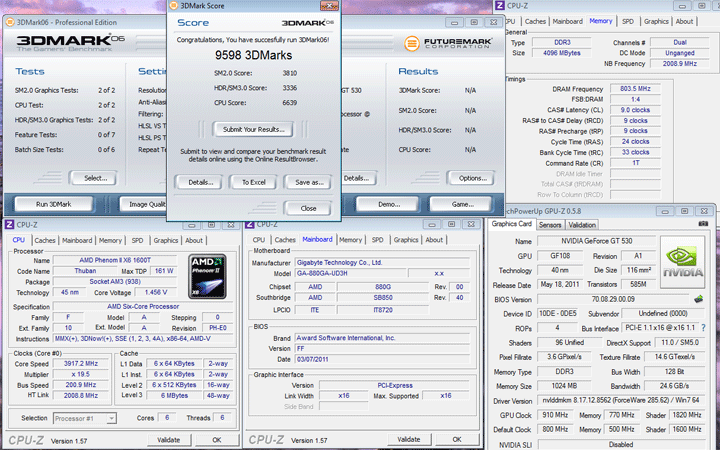720x450 pixels.
Task: Click the AMD Phenom II logo in CPU-Z
Action: 208,276
